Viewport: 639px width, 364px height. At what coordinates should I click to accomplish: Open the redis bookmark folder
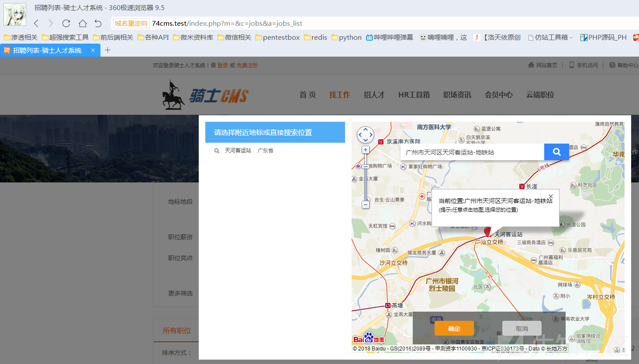click(x=315, y=38)
